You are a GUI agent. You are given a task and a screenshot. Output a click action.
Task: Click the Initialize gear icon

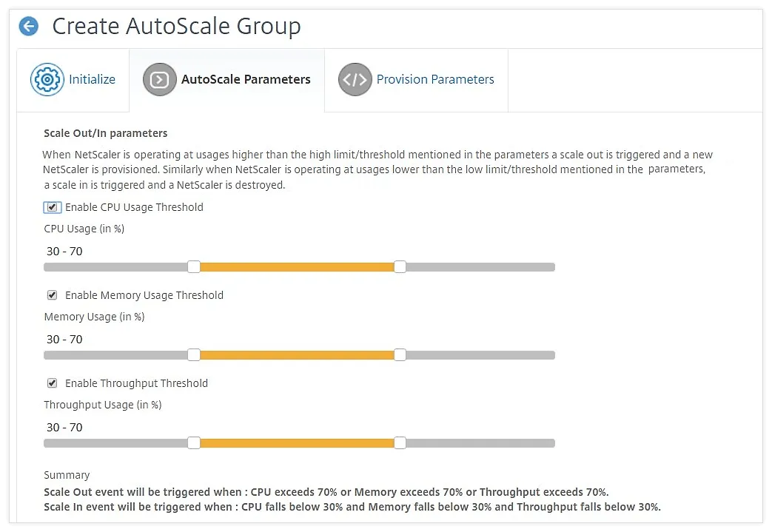47,79
